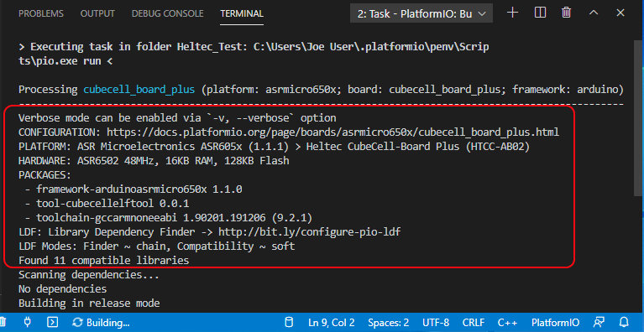Kill terminal using trash can icon
The height and width of the screenshot is (332, 644).
567,13
